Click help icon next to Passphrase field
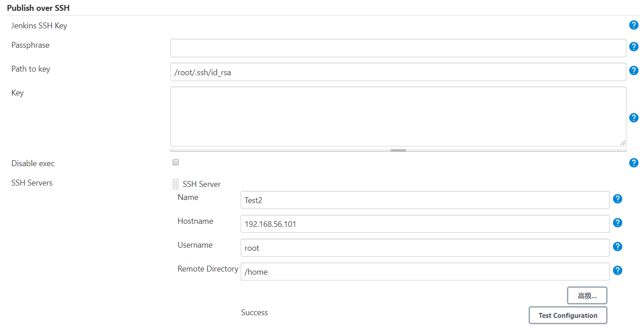 coord(634,47)
